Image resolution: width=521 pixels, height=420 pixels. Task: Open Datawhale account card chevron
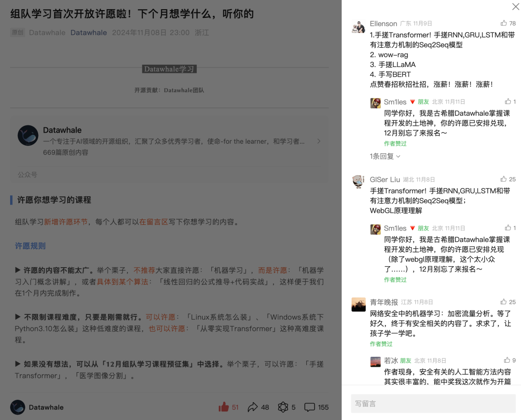point(319,141)
